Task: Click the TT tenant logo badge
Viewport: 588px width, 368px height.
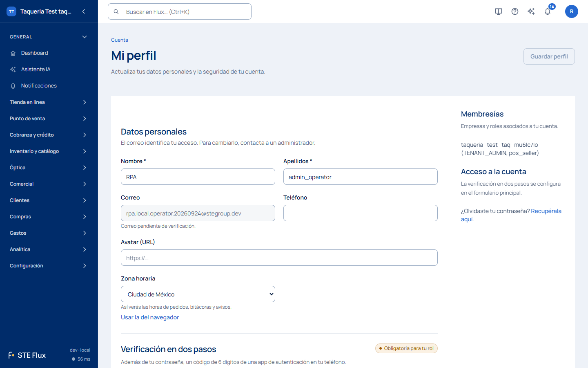Action: click(x=11, y=11)
